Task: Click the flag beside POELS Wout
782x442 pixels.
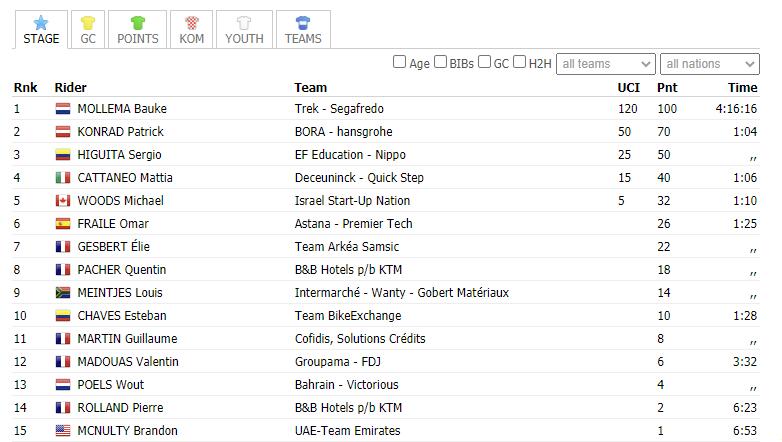Action: coord(63,385)
